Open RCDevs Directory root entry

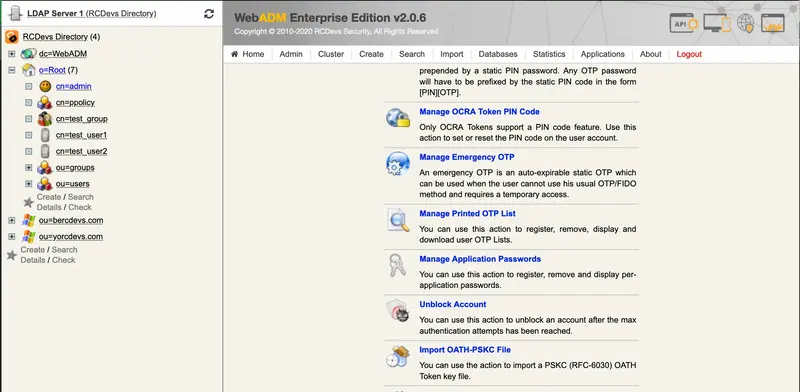55,37
